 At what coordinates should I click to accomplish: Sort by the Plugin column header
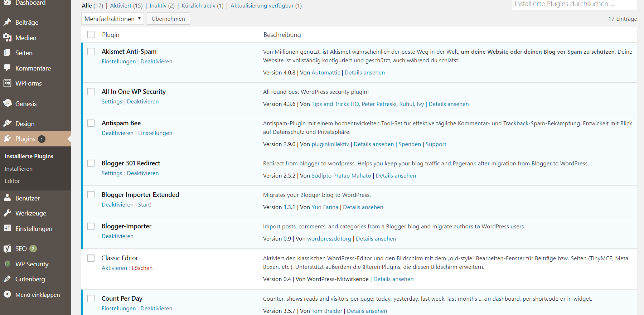click(x=111, y=34)
